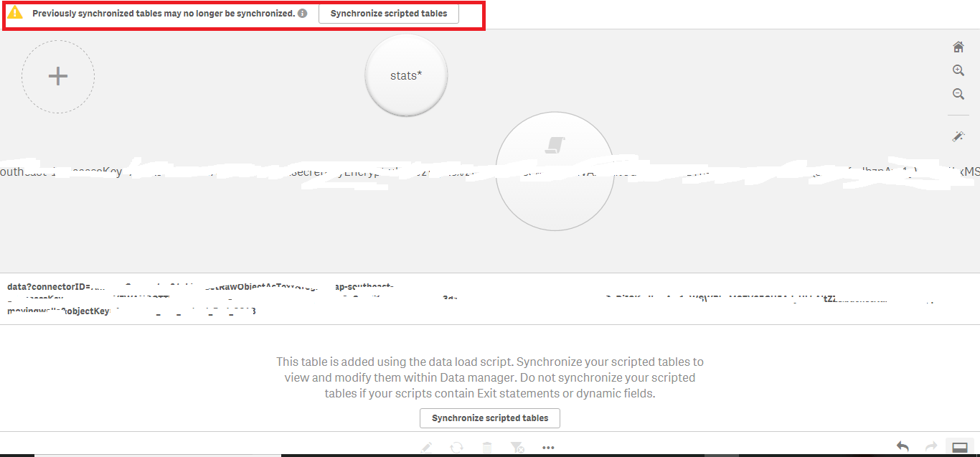
Task: Click the lower Synchronize scripted tables button
Action: click(490, 418)
